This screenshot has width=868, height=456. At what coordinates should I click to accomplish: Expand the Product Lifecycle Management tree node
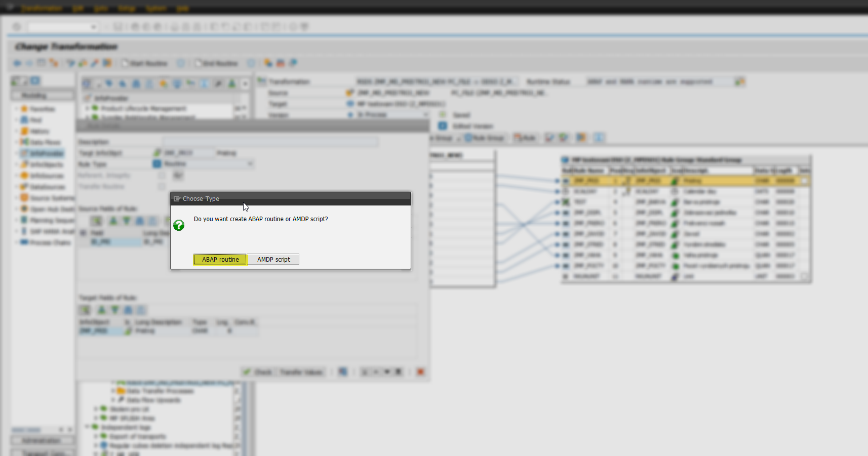(87, 108)
